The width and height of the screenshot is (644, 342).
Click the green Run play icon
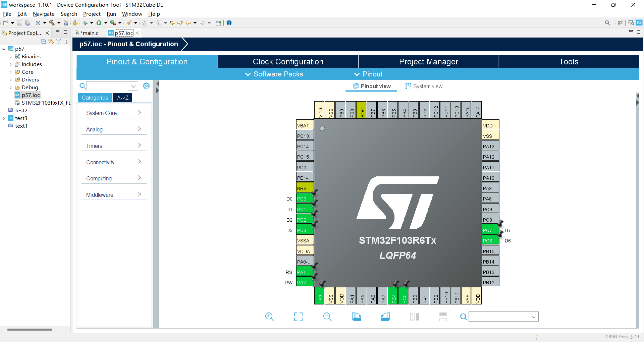click(x=99, y=23)
